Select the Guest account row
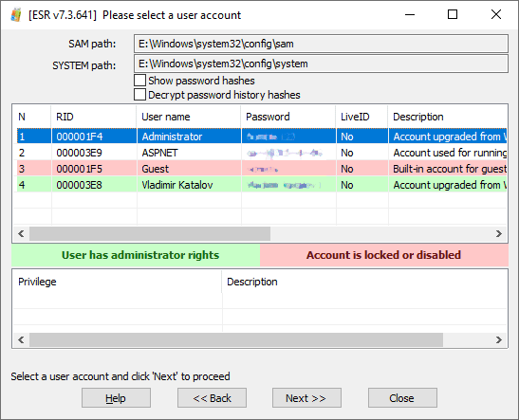 [262, 169]
